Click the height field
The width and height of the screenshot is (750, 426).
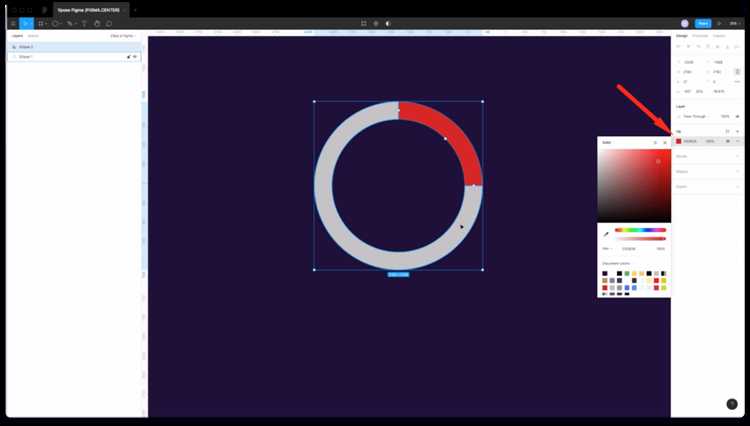click(x=718, y=72)
